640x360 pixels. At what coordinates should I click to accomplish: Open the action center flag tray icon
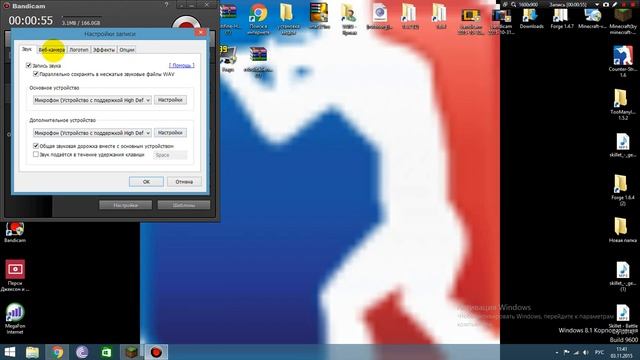click(x=566, y=352)
